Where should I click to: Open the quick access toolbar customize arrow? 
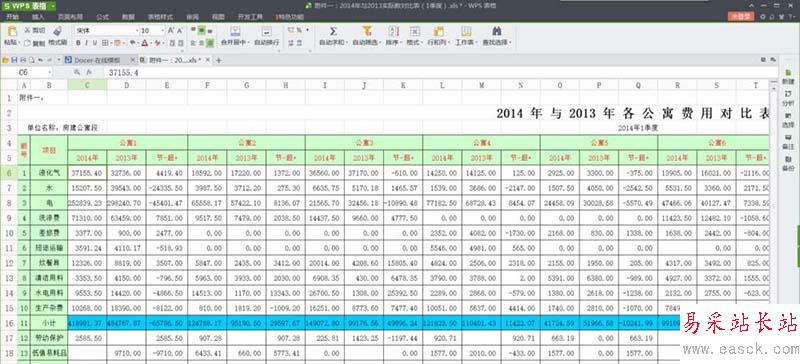59,60
